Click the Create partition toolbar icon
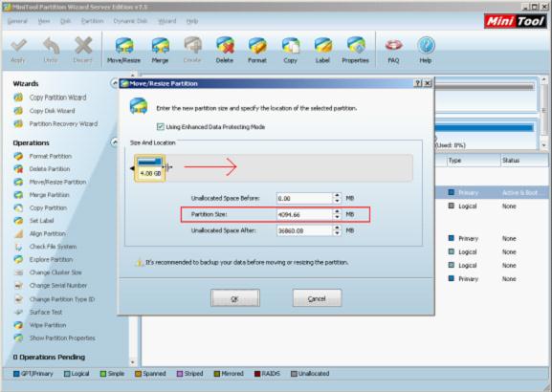552x392 pixels. (192, 51)
